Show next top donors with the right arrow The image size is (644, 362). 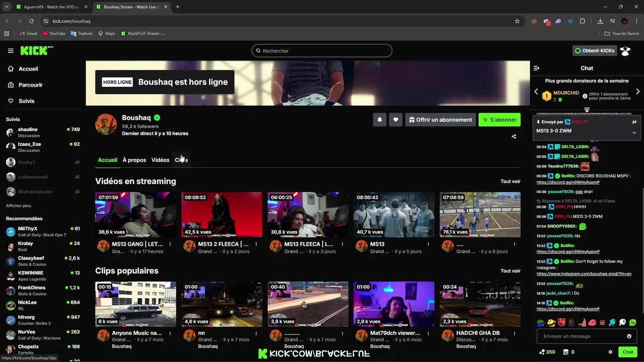click(x=637, y=92)
